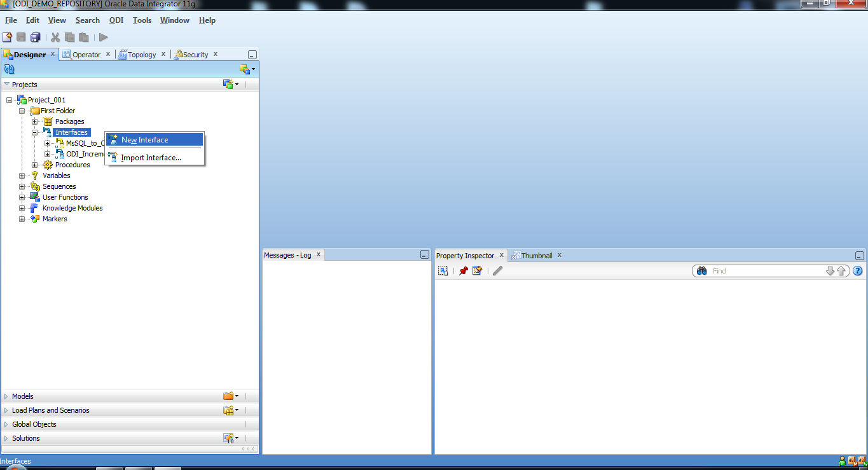
Task: Select the Refresh icon in Designer navigator
Action: point(8,69)
